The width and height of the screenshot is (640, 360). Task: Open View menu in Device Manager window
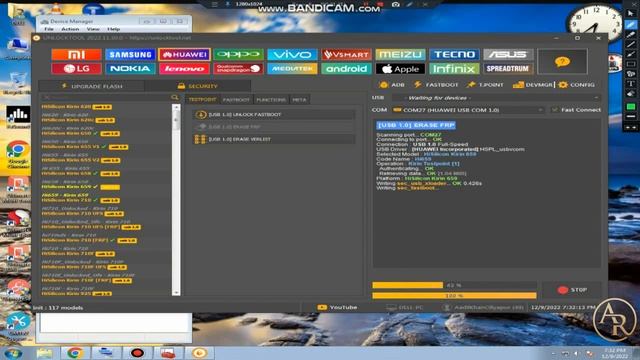coord(93,29)
